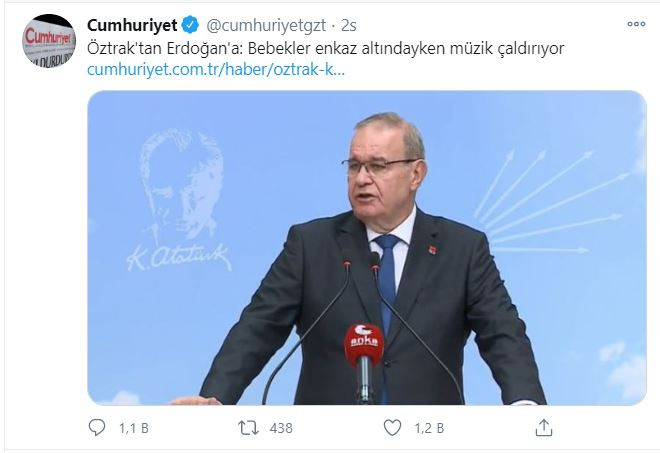Click the tweet headline text about Öztrak

click(x=325, y=48)
